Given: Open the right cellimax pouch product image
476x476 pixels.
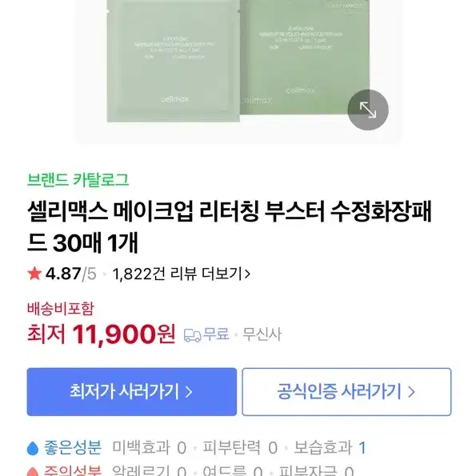Looking at the screenshot, I should pos(305,57).
